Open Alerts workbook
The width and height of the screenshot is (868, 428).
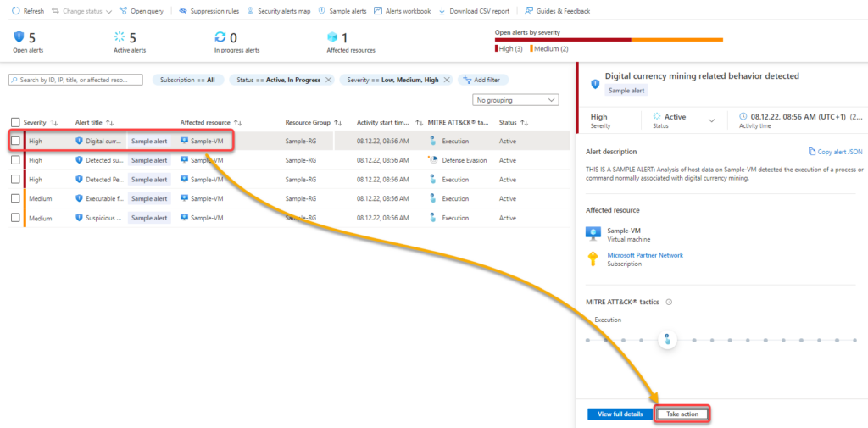click(x=402, y=11)
